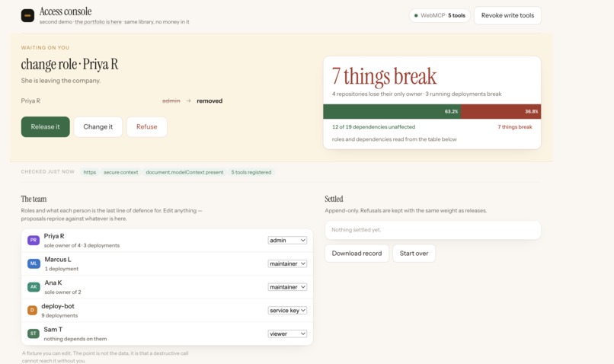The image size is (614, 364).
Task: Click Ana K's green AK avatar
Action: 34,287
